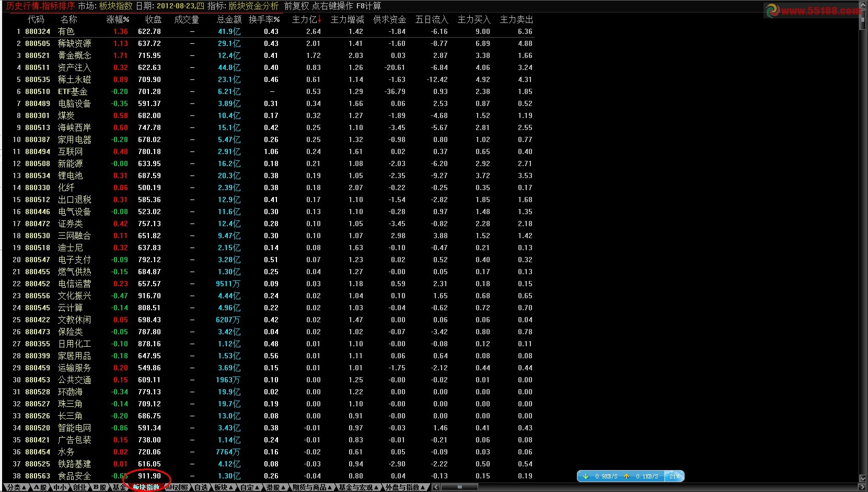868x492 pixels.
Task: Switch to the 基金 tab
Action: [119, 487]
